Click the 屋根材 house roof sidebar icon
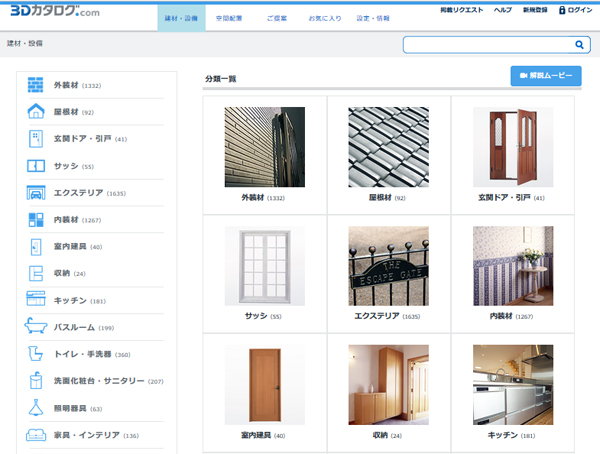This screenshot has height=454, width=600. point(35,112)
